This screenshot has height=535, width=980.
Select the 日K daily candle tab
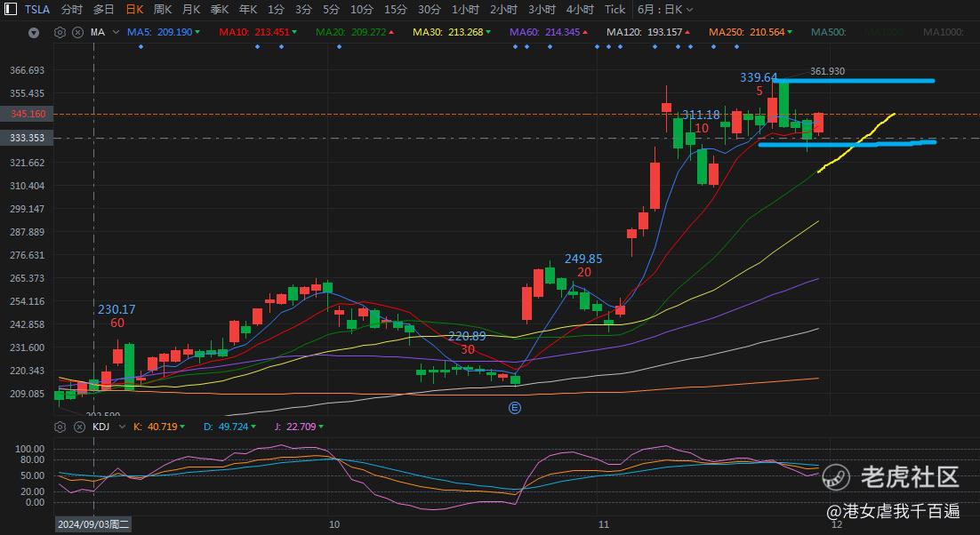tap(134, 10)
